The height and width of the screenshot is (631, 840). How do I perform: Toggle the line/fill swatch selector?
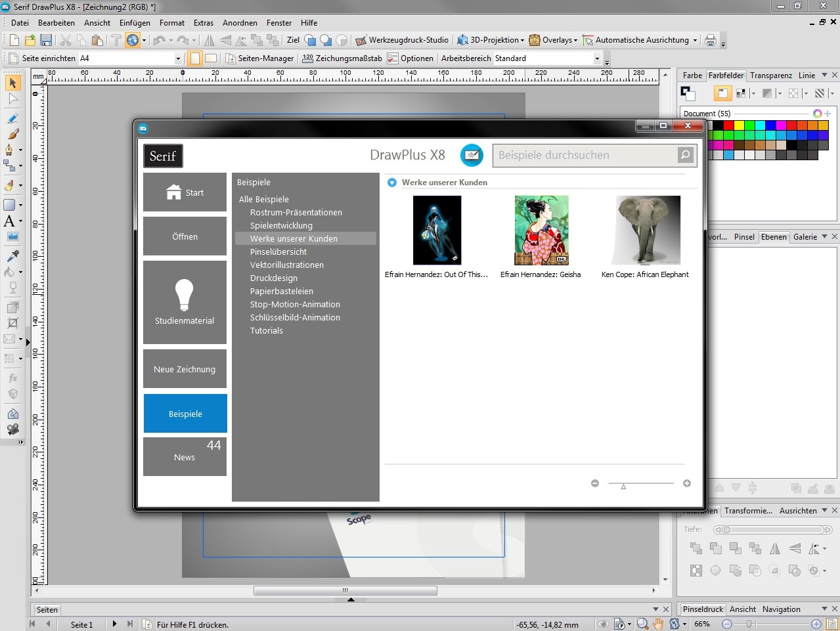(688, 93)
